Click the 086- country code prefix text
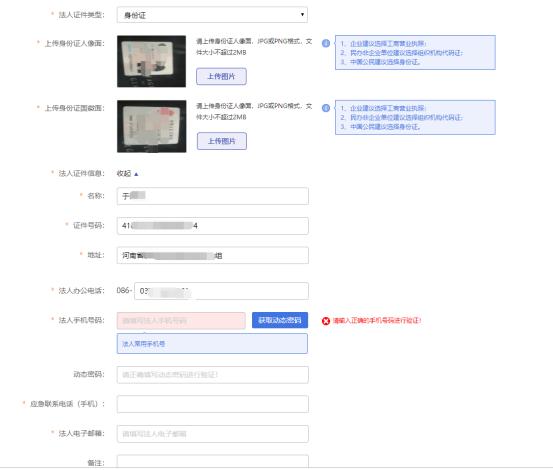Image resolution: width=553 pixels, height=470 pixels. (124, 291)
